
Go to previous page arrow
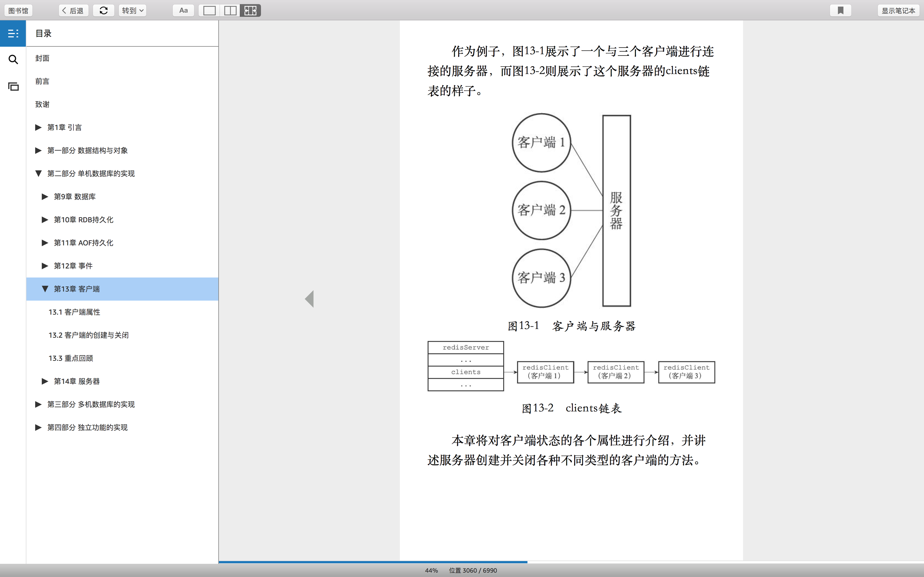point(310,299)
